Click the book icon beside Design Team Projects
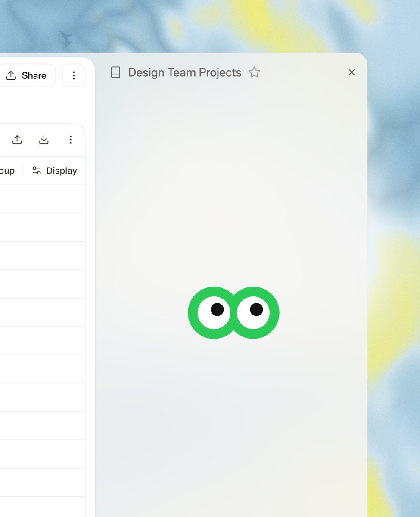This screenshot has height=517, width=420. pyautogui.click(x=115, y=72)
